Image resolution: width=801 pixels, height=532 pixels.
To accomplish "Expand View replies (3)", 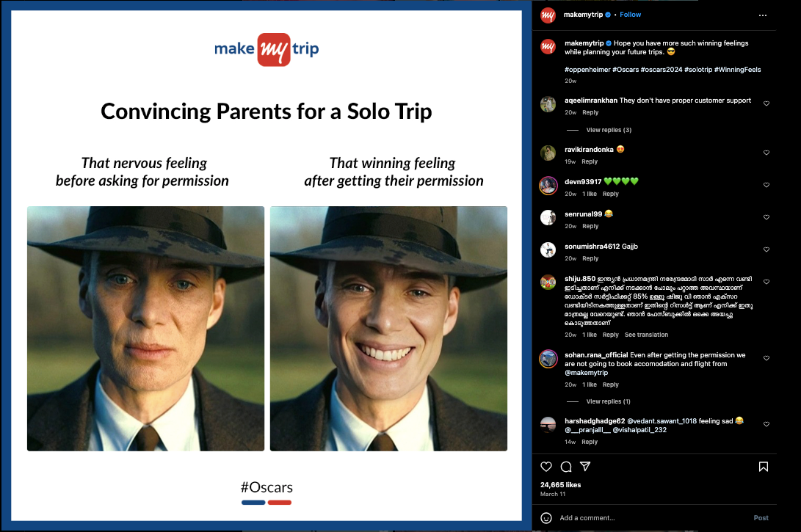I will (609, 130).
